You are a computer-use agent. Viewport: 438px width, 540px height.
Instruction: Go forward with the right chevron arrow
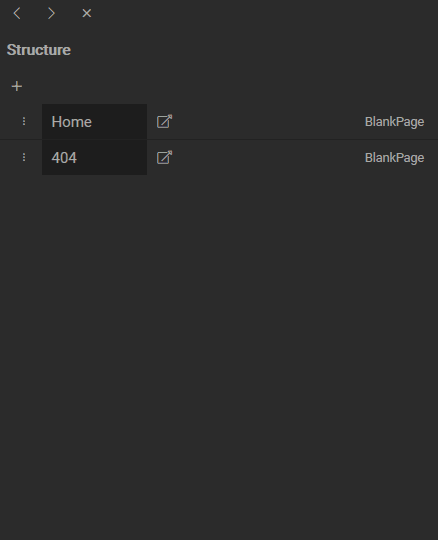[x=51, y=13]
